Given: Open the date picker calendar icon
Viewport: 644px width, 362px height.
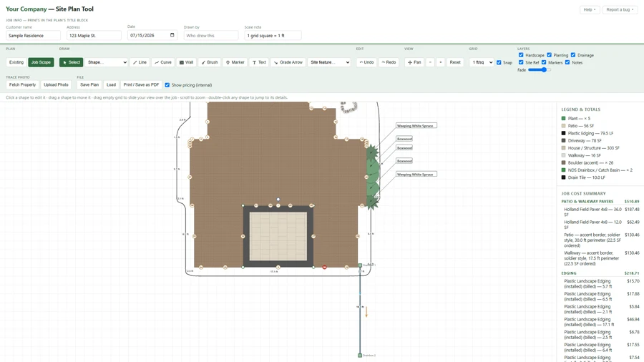Looking at the screenshot, I should [x=172, y=35].
